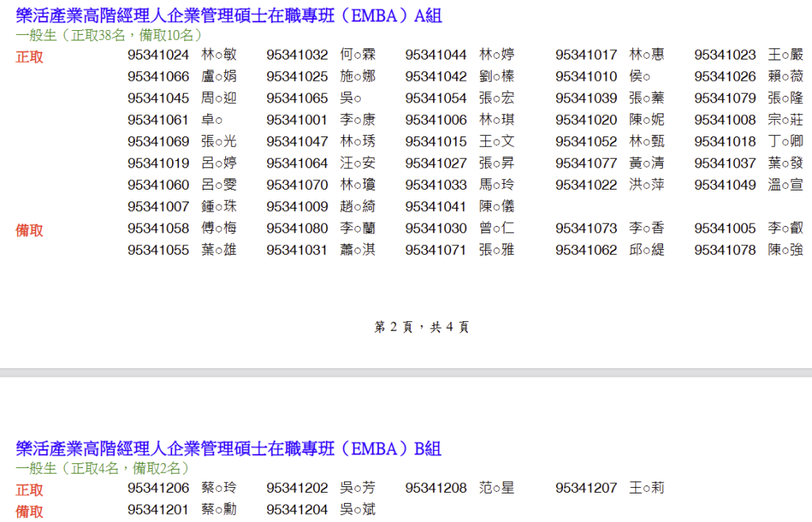
Task: Click the 正取38名 quota line
Action: 109,35
